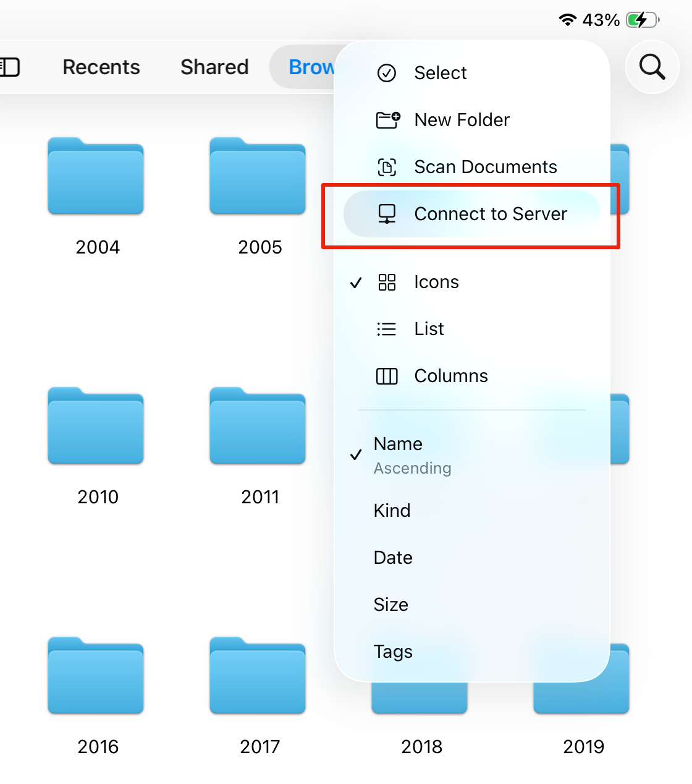The height and width of the screenshot is (784, 692).
Task: Sort files by Date
Action: (x=393, y=558)
